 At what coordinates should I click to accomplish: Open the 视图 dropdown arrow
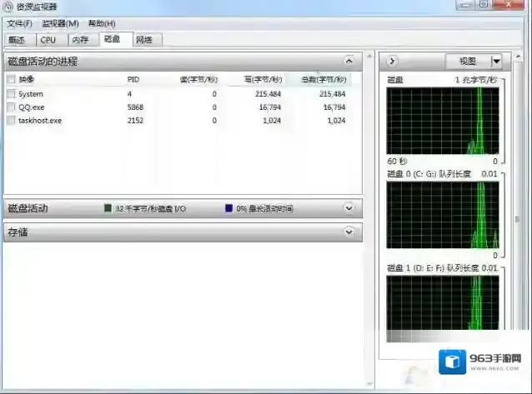[x=496, y=61]
